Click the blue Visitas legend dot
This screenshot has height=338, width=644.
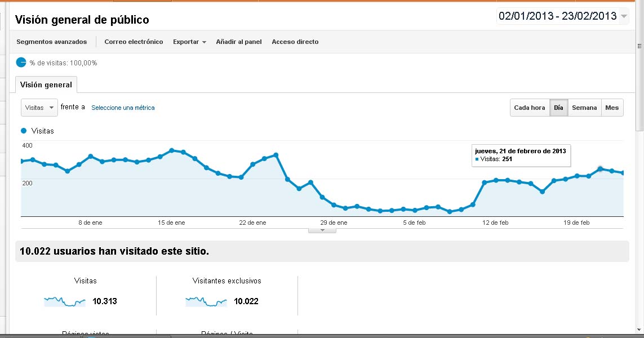24,131
